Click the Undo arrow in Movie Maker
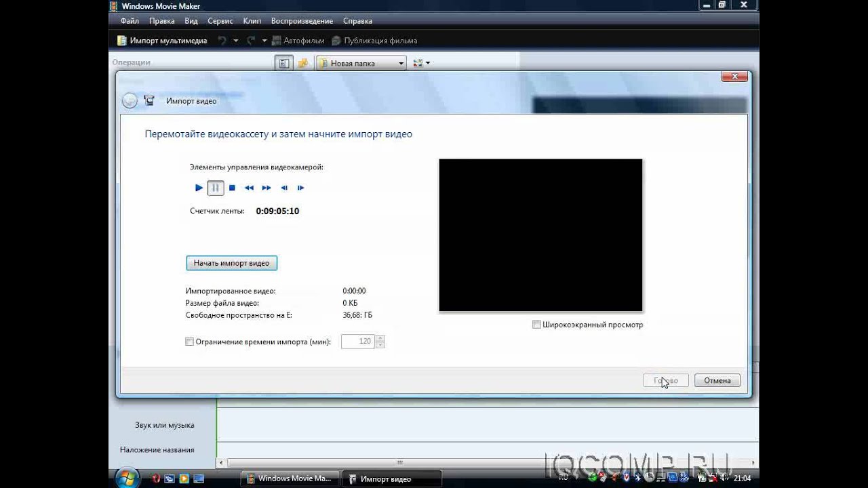Screen dimensions: 868x488 point(222,41)
